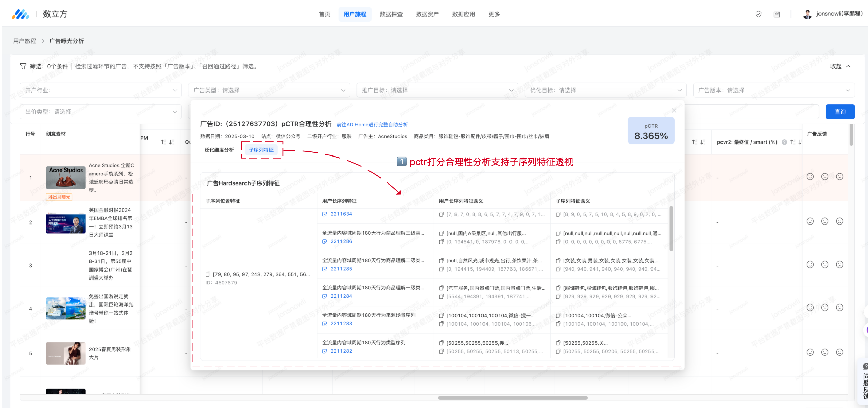Expand the 出价类型 dropdown
This screenshot has width=868, height=408.
pos(101,112)
